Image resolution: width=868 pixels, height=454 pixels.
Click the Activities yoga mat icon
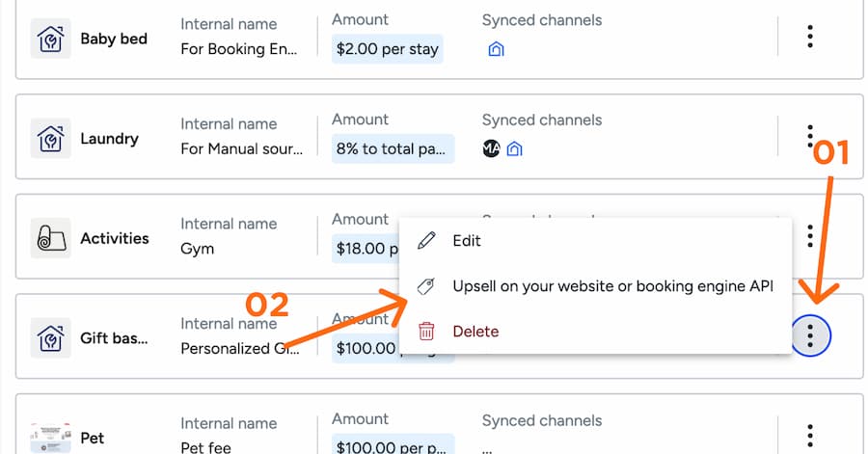pos(50,238)
